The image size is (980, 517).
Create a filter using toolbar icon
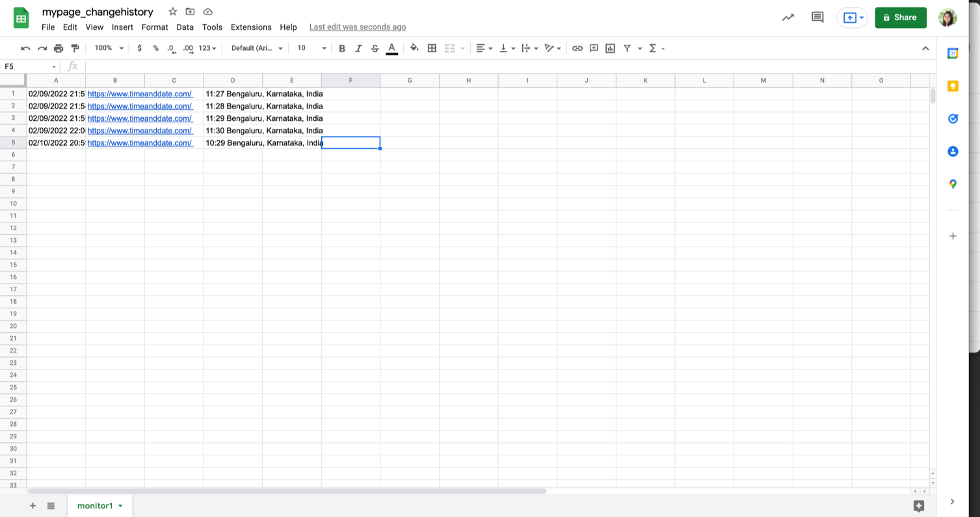(627, 48)
